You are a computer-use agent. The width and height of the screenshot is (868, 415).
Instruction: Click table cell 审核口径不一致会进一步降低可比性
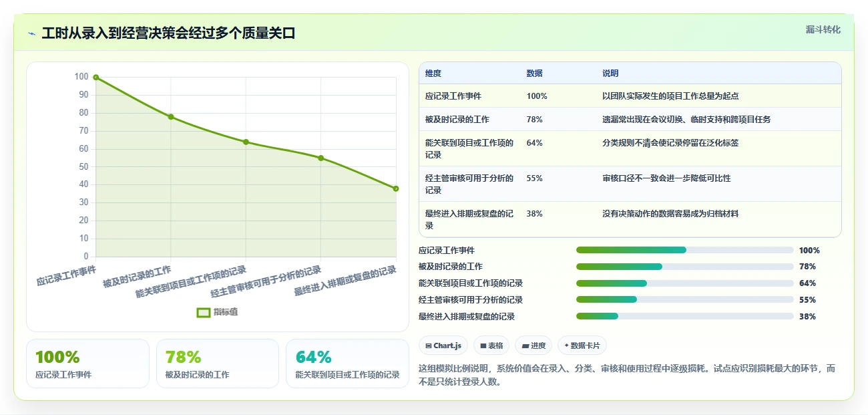tap(666, 178)
